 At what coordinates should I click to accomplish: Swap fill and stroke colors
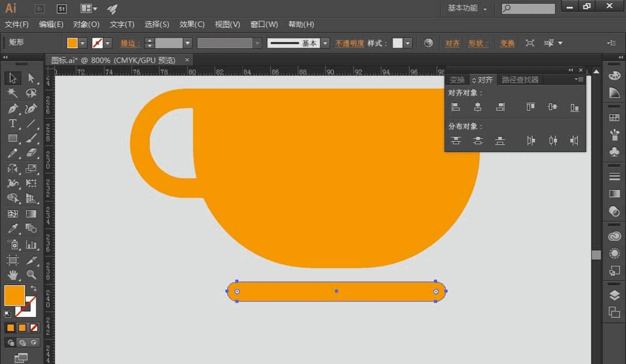click(x=33, y=289)
